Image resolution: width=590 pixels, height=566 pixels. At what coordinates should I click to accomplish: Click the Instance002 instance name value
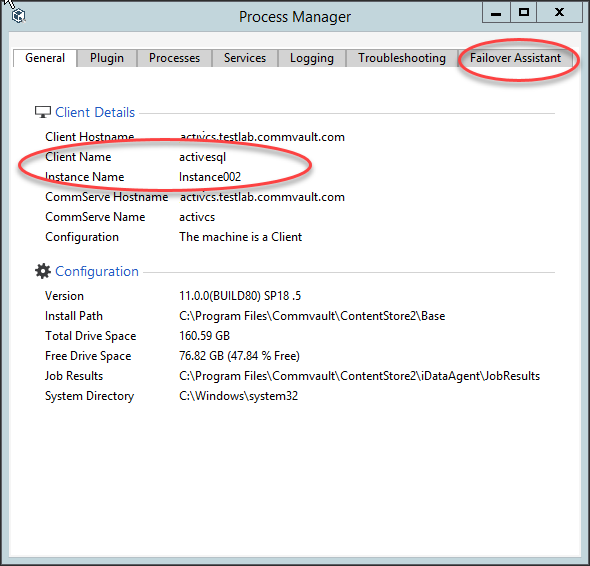point(210,176)
